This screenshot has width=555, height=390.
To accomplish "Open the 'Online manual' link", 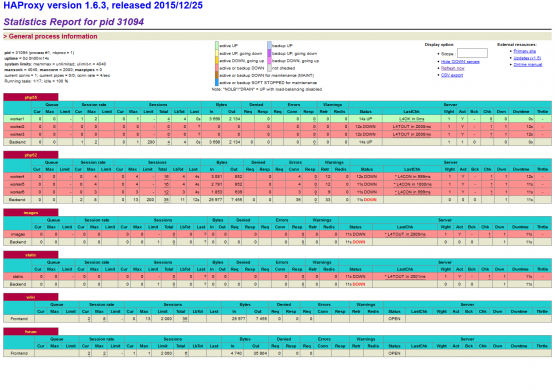I will 527,65.
